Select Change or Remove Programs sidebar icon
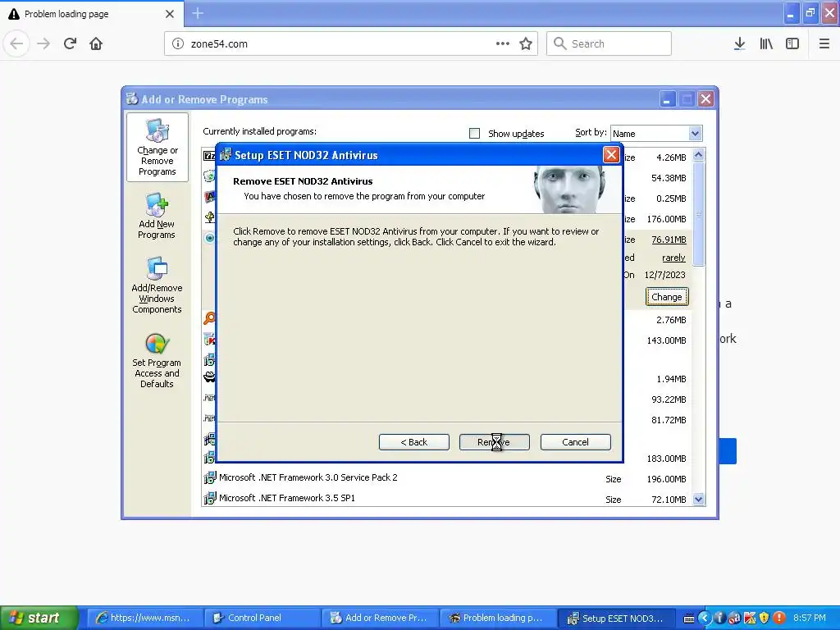 click(157, 148)
